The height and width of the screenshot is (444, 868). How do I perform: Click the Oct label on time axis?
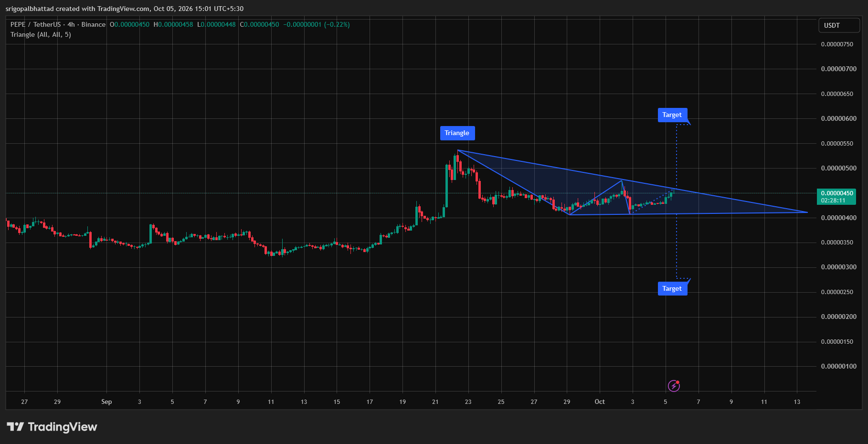[x=600, y=402]
